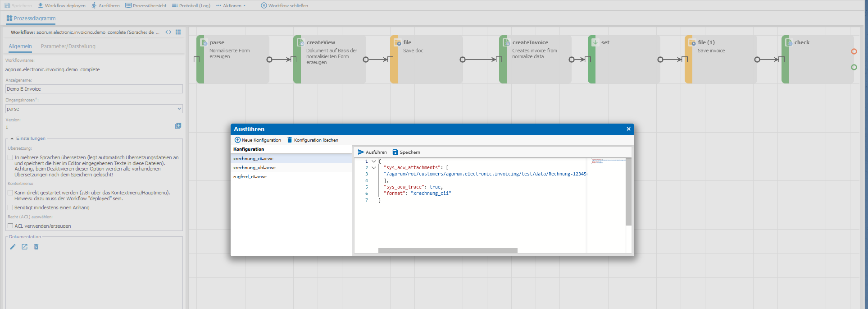The image size is (868, 309).
Task: Click the open-in-new-window icon under Dokumentation
Action: [24, 247]
